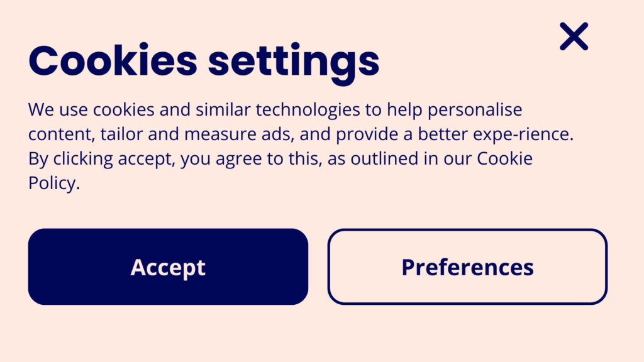Click the "Preferences" label text
This screenshot has width=644, height=362.
coord(467,267)
